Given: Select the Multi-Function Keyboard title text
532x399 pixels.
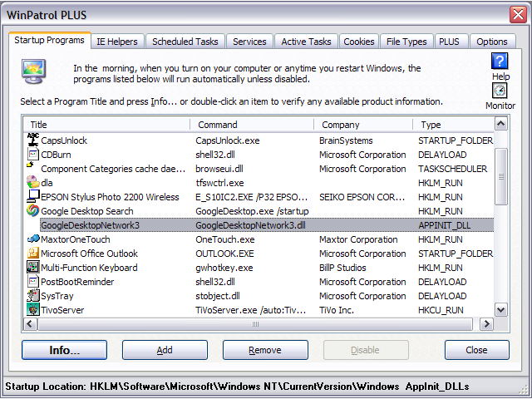Looking at the screenshot, I should coord(89,268).
